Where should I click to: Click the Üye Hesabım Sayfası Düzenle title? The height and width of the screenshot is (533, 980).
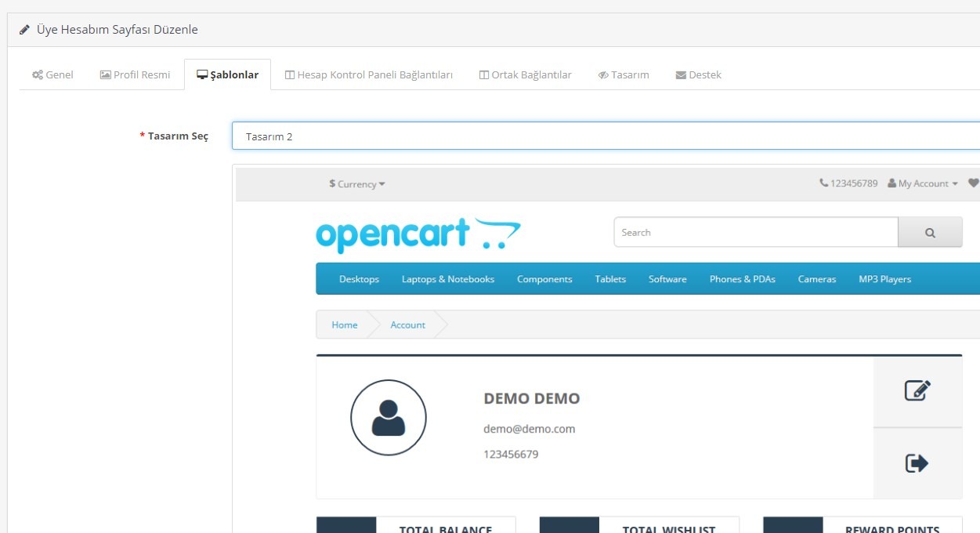point(118,30)
